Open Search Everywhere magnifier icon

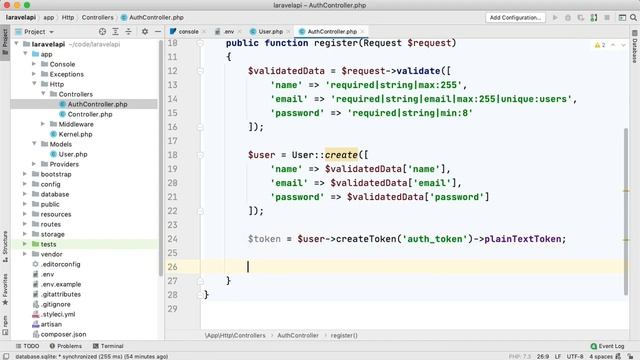[x=633, y=18]
